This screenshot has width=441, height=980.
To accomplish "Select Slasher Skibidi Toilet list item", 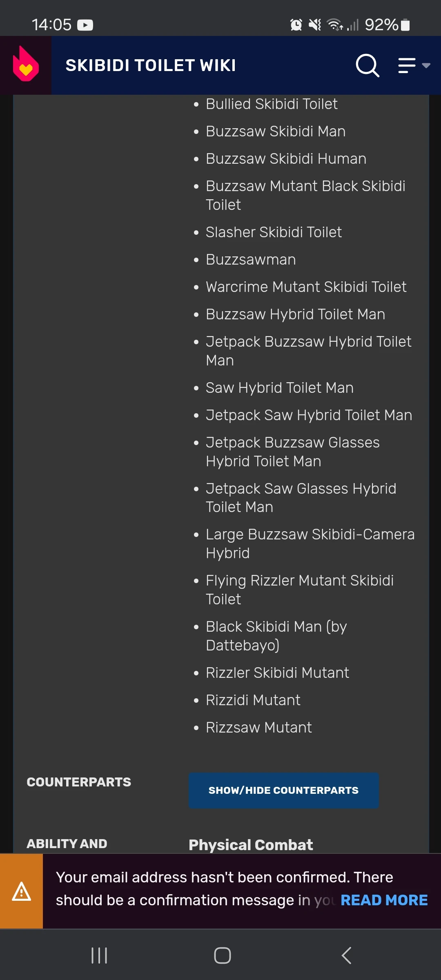I will pos(274,232).
